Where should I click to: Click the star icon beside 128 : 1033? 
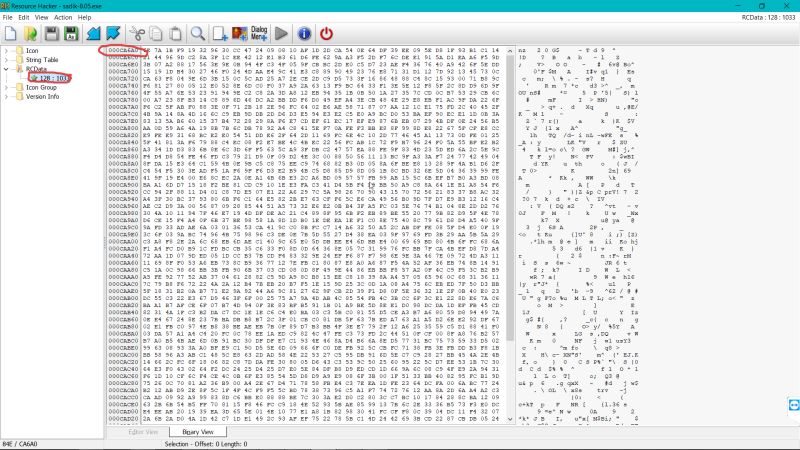pos(34,78)
